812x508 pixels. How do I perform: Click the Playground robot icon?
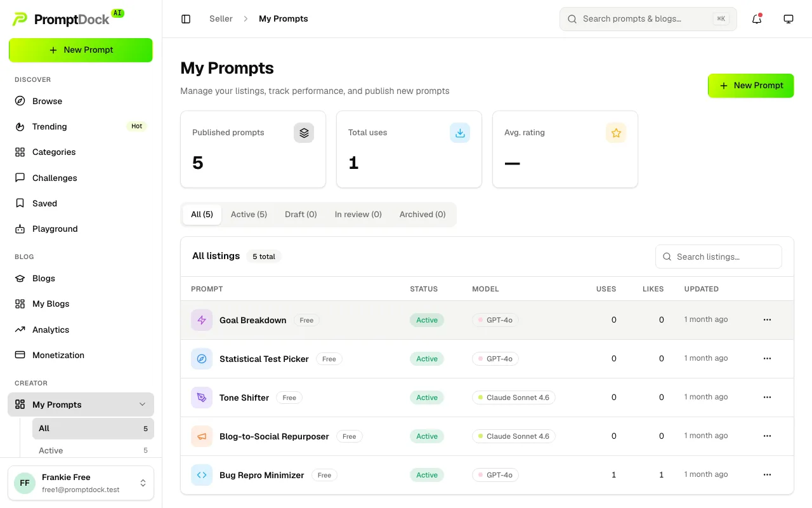click(x=20, y=229)
